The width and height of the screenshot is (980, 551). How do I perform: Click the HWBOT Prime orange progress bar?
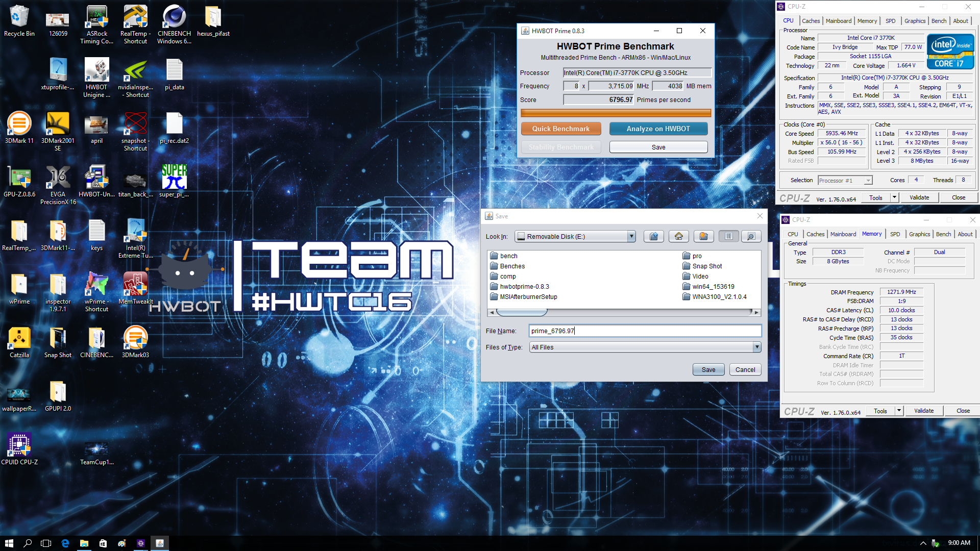tap(616, 113)
